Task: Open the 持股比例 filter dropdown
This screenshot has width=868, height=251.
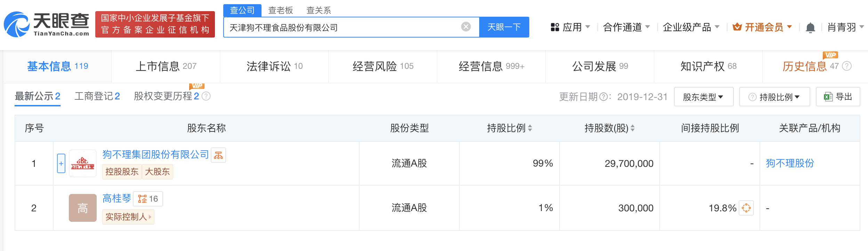Action: tap(775, 97)
